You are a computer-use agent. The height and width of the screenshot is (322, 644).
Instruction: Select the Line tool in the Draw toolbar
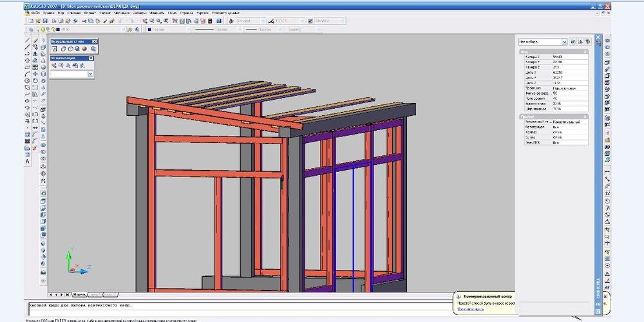(27, 41)
